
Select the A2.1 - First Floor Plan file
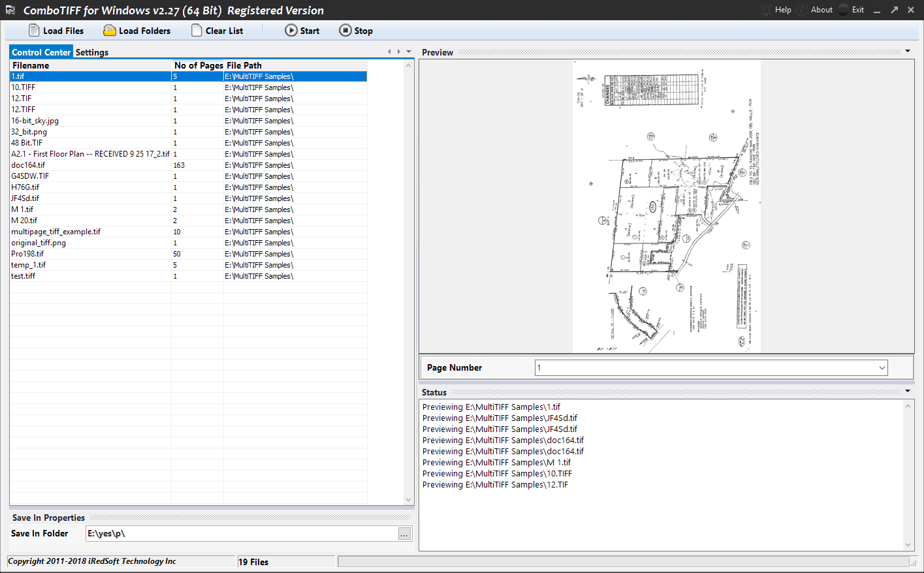pos(188,154)
